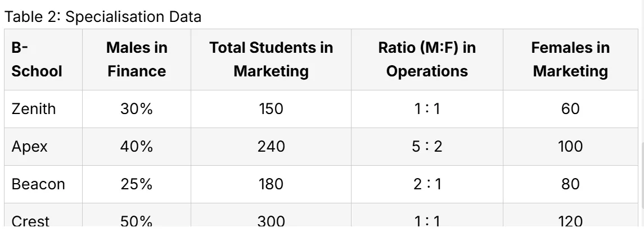This screenshot has height=232, width=644.
Task: Select Ratio (M:F) in Operations header
Action: point(427,60)
